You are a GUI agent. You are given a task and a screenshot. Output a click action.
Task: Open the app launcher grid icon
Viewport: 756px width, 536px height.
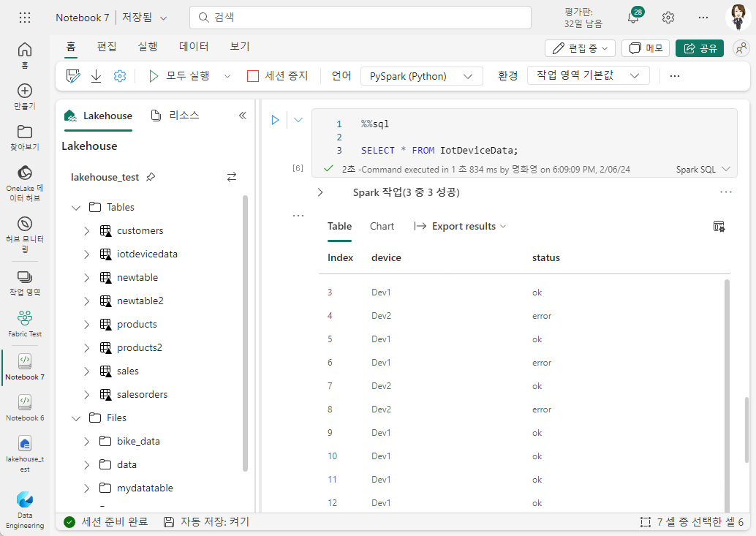[x=25, y=18]
